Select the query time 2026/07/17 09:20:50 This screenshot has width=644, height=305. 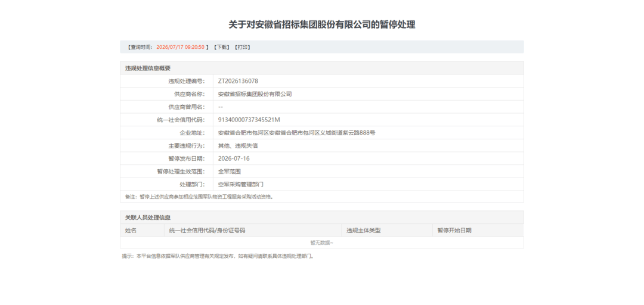[x=180, y=47]
